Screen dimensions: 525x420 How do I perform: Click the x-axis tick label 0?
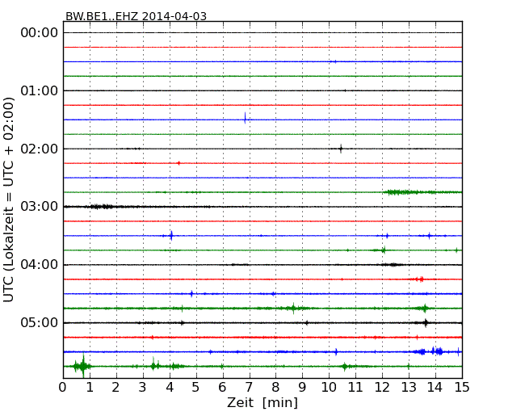[63, 388]
